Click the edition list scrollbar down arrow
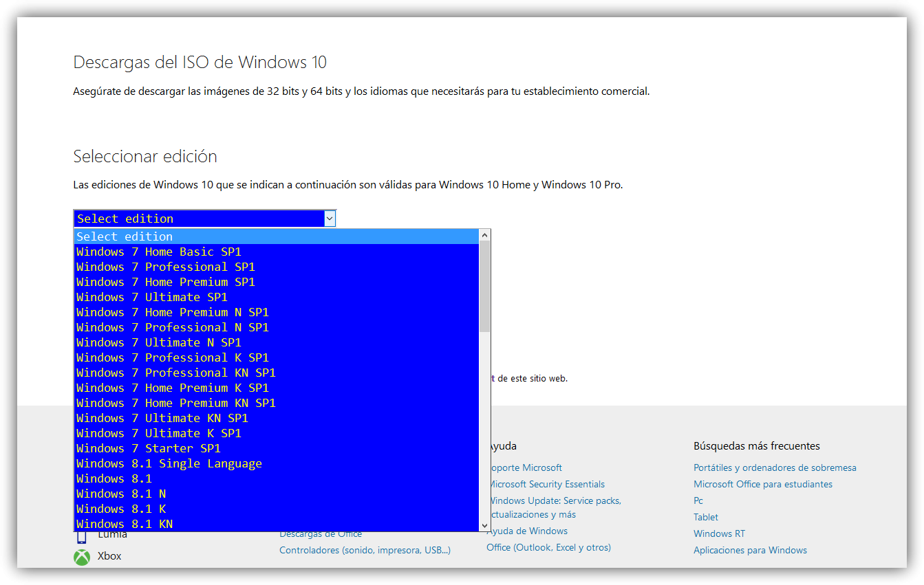The width and height of the screenshot is (924, 585). (x=484, y=525)
